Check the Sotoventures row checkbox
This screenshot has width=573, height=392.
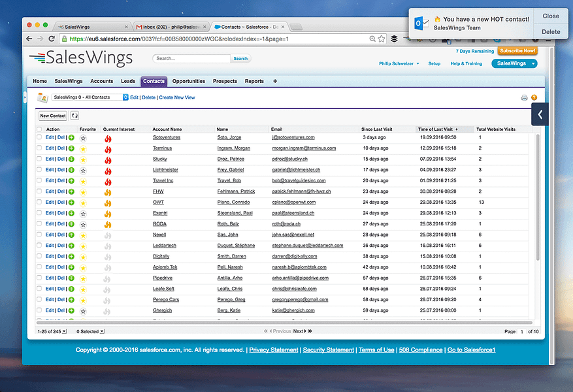[39, 137]
